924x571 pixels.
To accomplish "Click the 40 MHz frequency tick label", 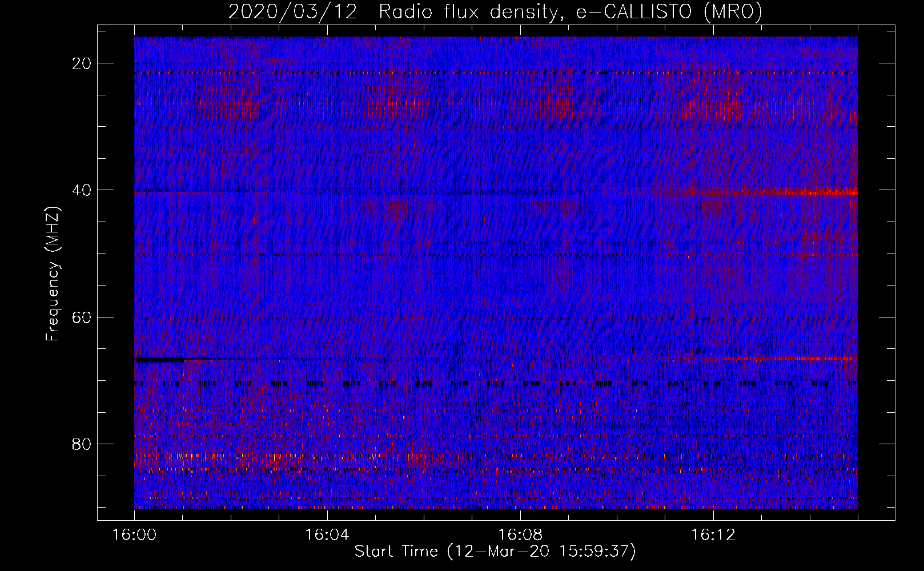I will pos(82,190).
